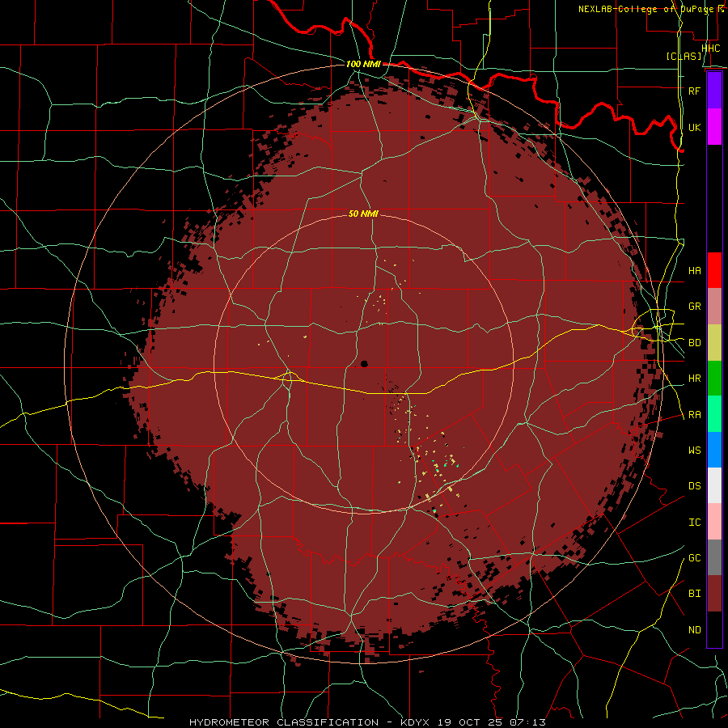Click the white DS legend color swatch
The image size is (728, 728).
coord(714,485)
